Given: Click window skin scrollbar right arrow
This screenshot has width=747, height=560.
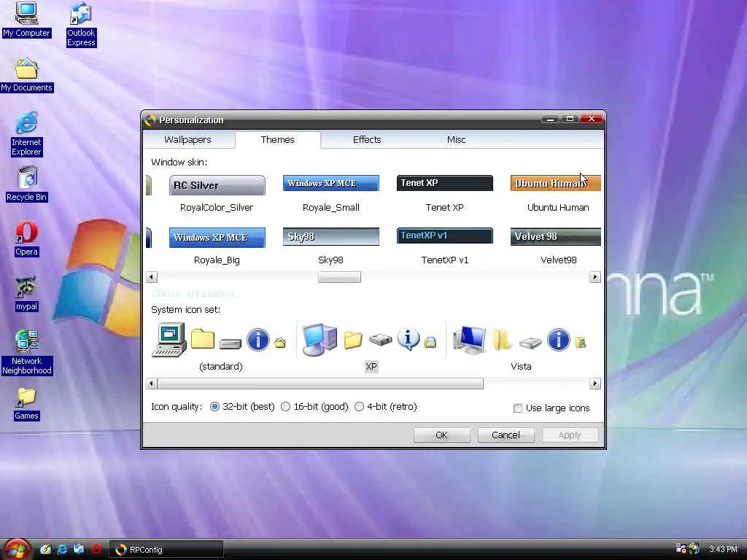Looking at the screenshot, I should 595,277.
